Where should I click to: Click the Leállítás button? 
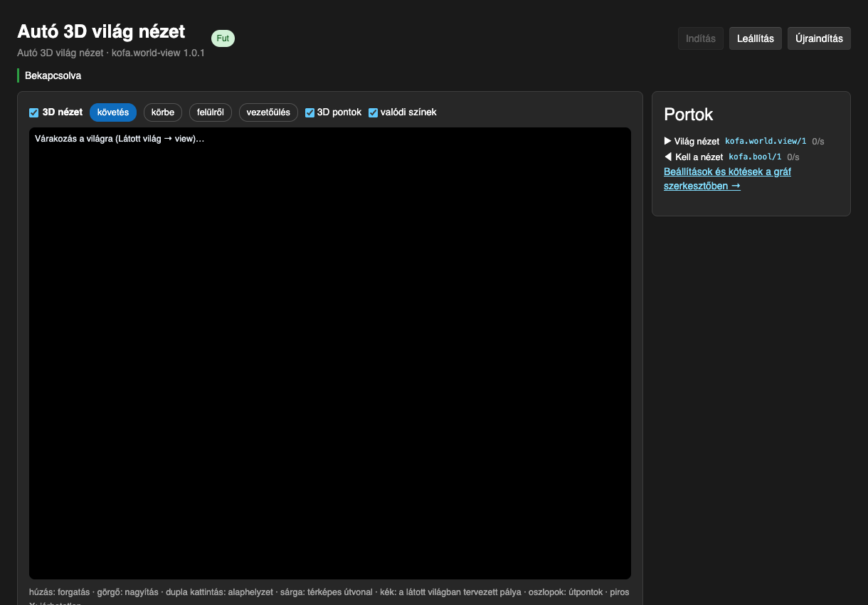pos(756,38)
